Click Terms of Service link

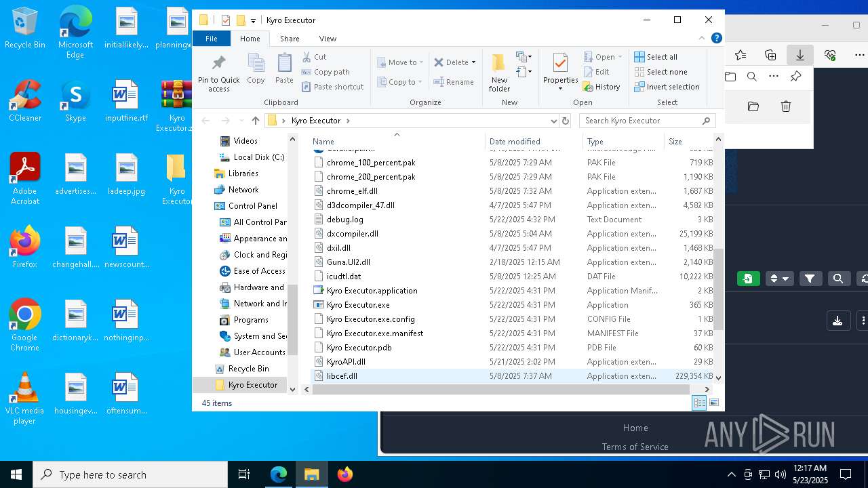tap(635, 447)
